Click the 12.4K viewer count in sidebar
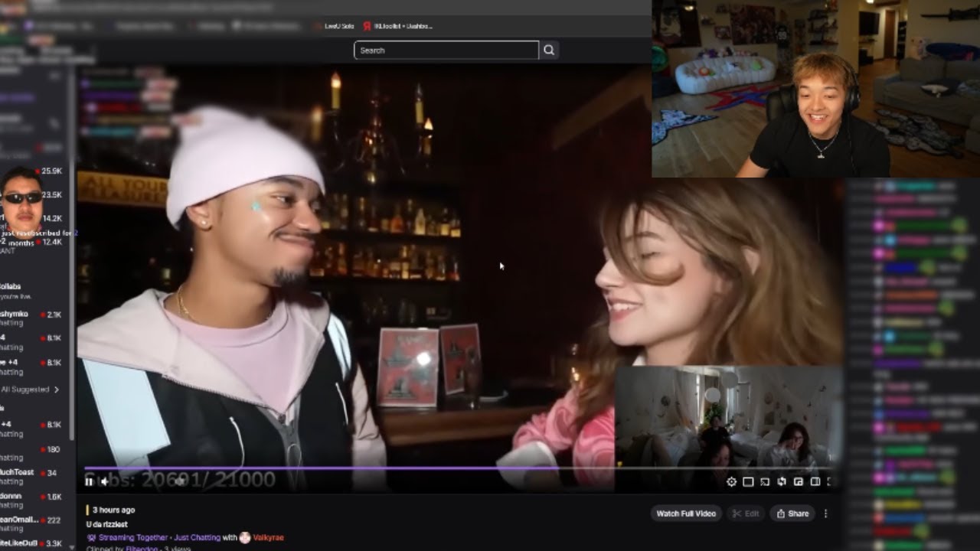 [51, 242]
